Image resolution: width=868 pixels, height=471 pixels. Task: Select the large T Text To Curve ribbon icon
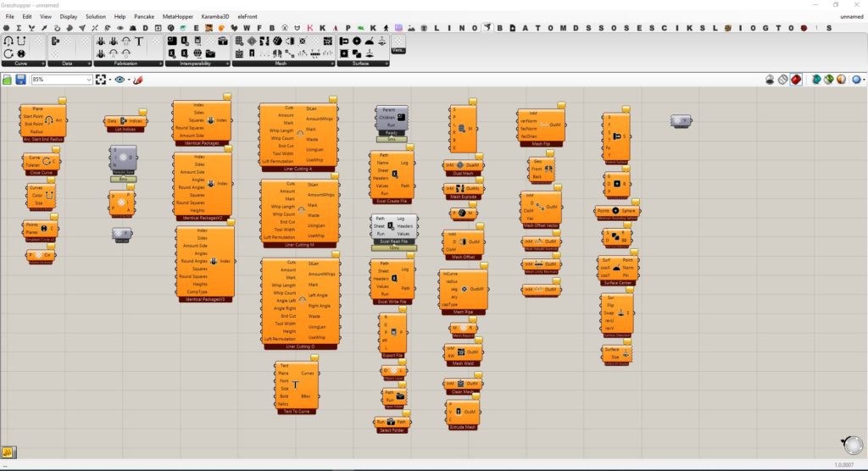click(x=138, y=41)
